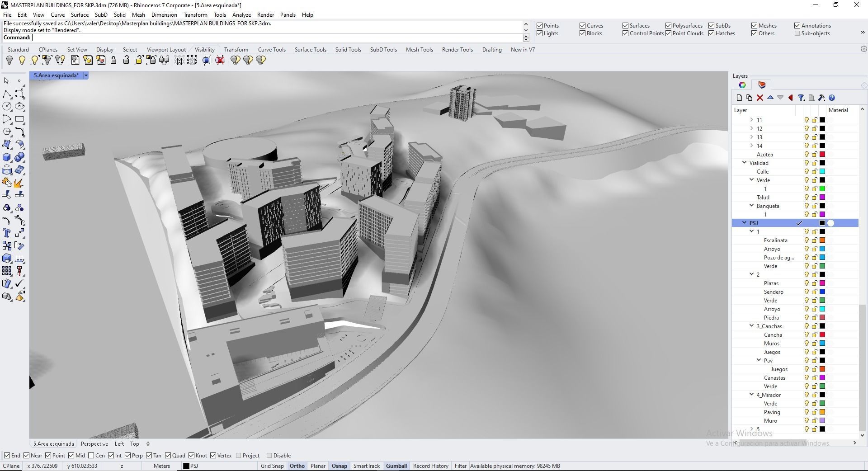Click the pointer selection arrow tool
868x471 pixels.
(7, 81)
